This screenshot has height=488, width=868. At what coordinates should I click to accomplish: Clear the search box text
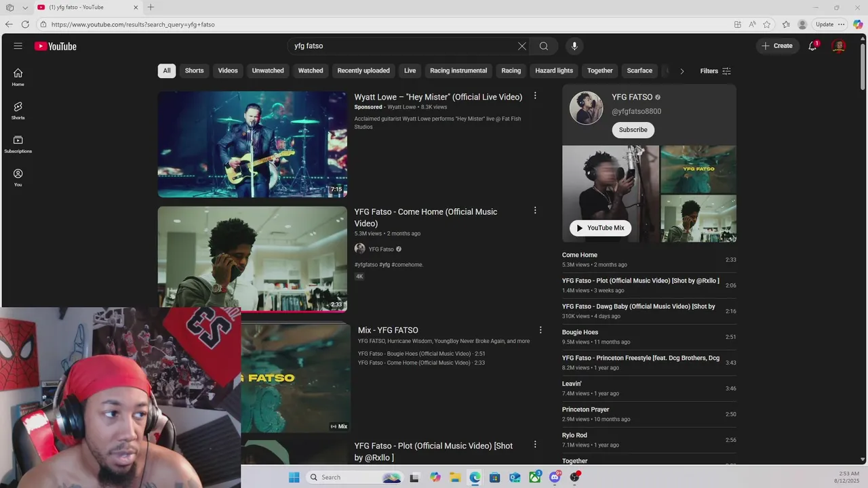521,46
